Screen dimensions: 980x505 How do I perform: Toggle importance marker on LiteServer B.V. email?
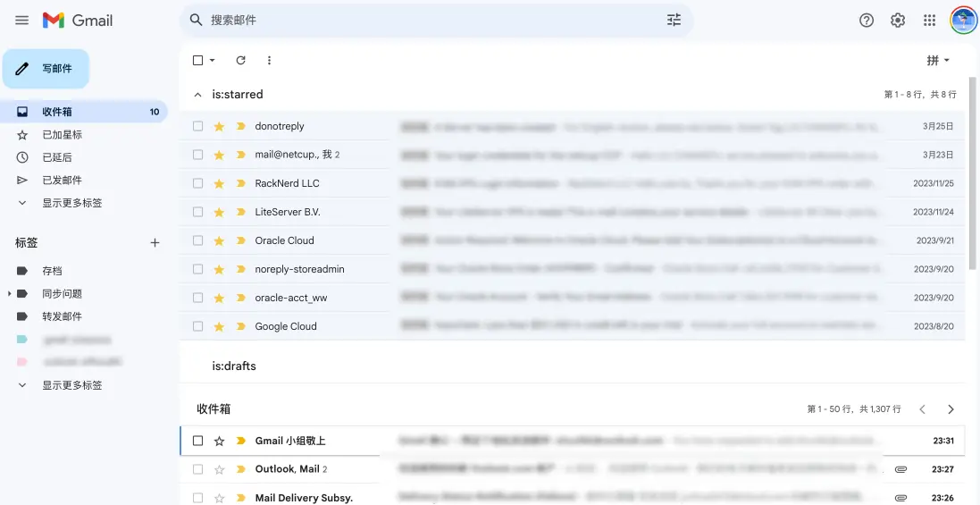[240, 212]
